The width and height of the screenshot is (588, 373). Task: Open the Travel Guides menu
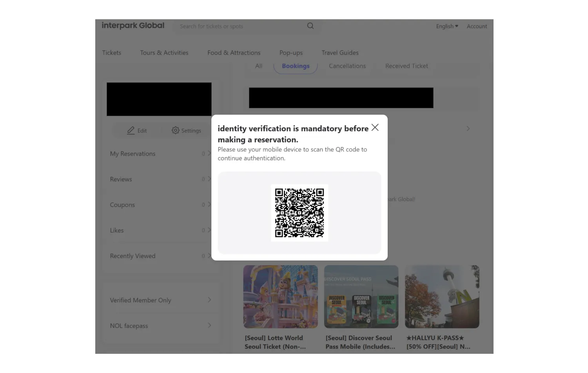(x=340, y=53)
